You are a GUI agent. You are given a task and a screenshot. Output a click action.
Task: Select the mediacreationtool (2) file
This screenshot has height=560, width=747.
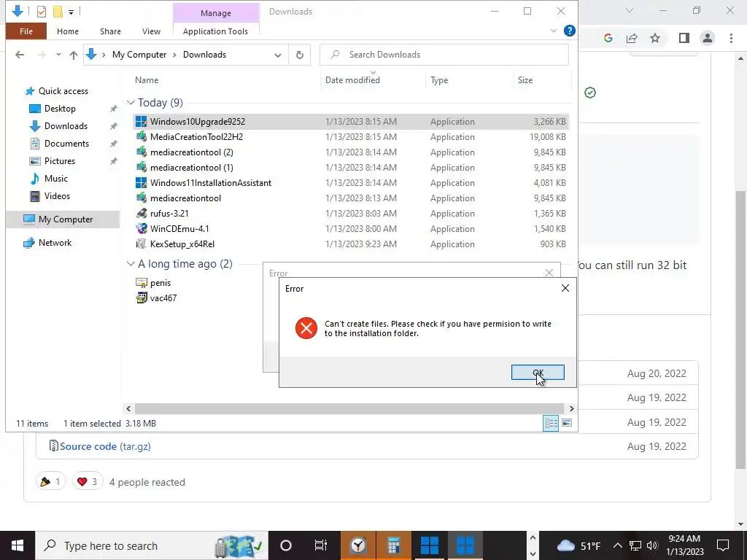pos(192,152)
